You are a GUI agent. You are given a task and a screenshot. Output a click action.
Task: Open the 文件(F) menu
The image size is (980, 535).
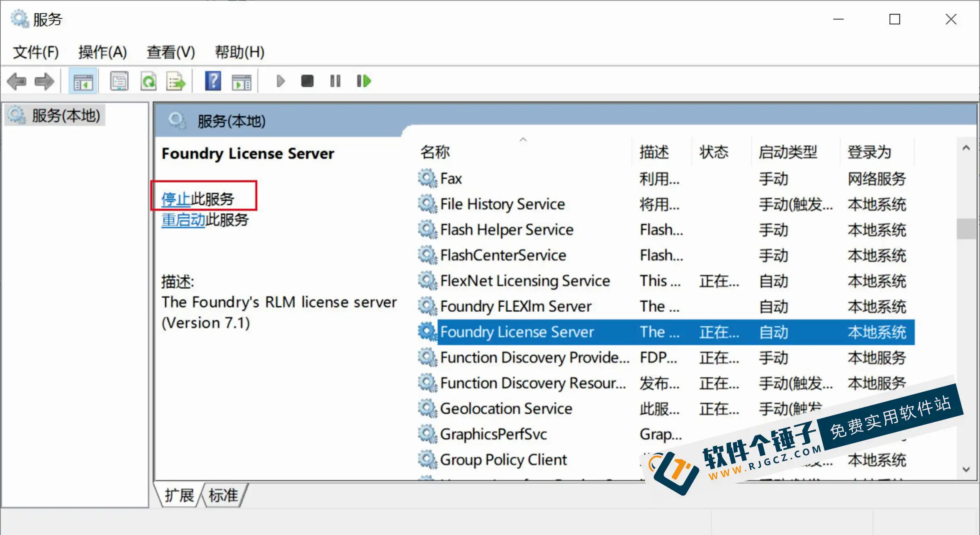[x=36, y=52]
